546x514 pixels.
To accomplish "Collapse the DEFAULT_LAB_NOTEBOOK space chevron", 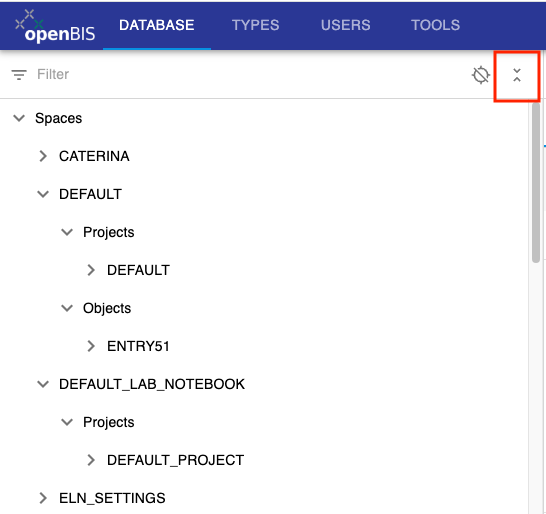I will (x=43, y=384).
